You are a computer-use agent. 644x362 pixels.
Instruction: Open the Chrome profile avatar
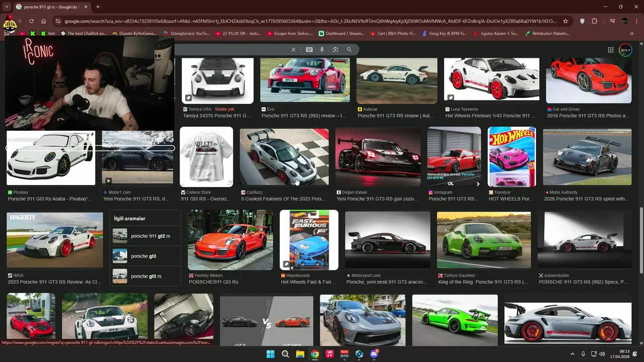pyautogui.click(x=624, y=21)
